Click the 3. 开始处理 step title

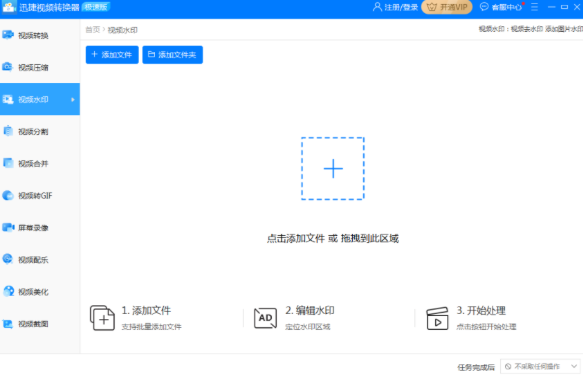[x=481, y=311]
